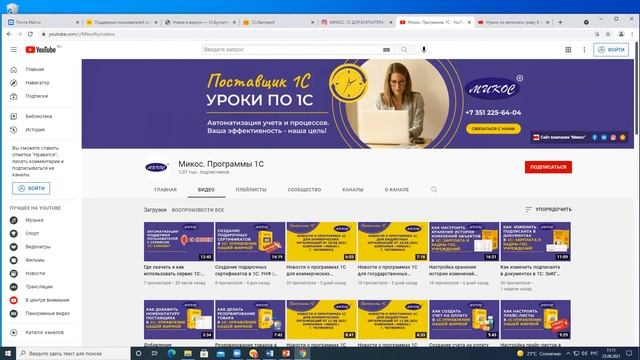Open В центре внимания in sidebar
This screenshot has width=640, height=360.
pos(47,300)
